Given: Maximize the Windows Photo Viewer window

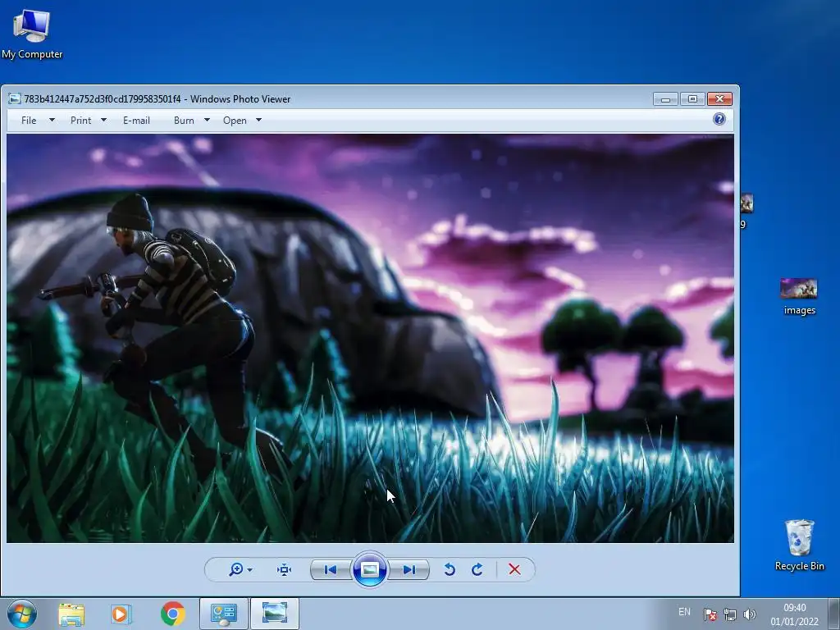Looking at the screenshot, I should pos(692,99).
